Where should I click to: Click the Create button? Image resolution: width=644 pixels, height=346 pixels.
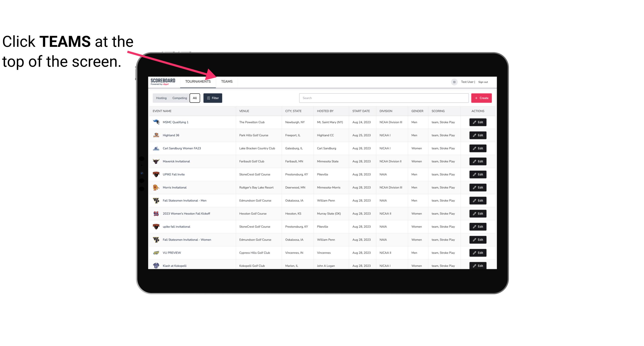[x=481, y=98]
